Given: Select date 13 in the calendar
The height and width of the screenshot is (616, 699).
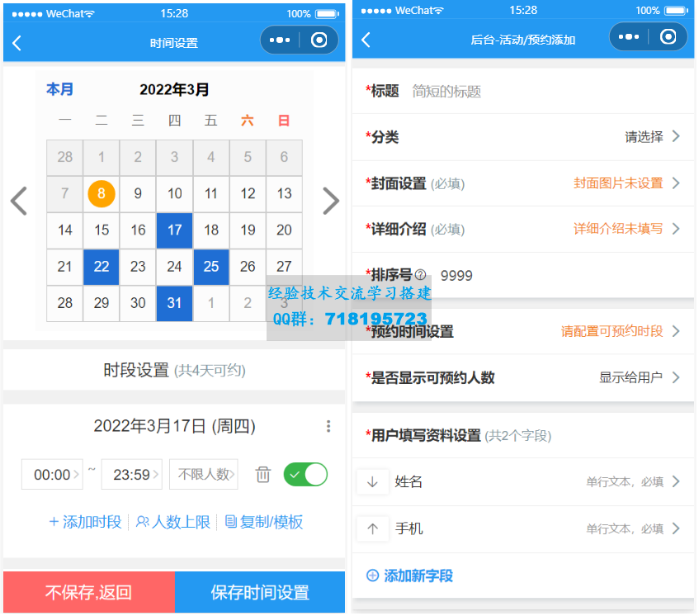Looking at the screenshot, I should (285, 195).
